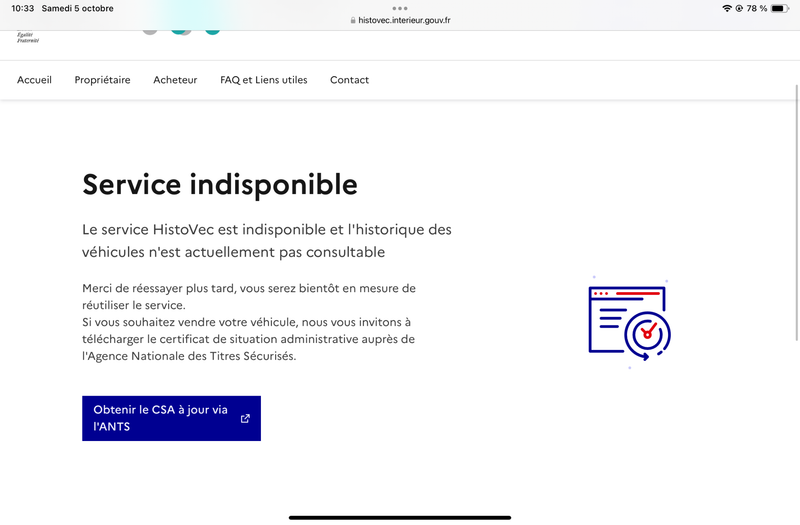Tap the three-dot multitasking menu at top
Viewport: 800px width, 525px height.
[x=400, y=8]
